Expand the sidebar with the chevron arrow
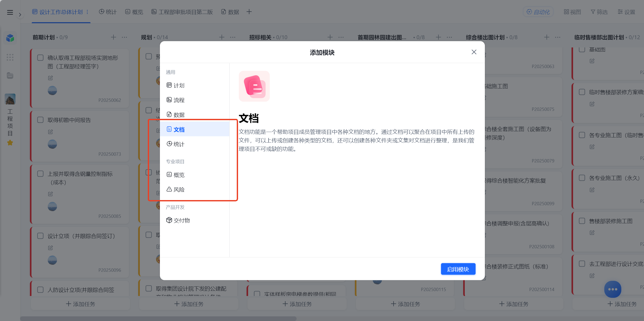 click(20, 15)
